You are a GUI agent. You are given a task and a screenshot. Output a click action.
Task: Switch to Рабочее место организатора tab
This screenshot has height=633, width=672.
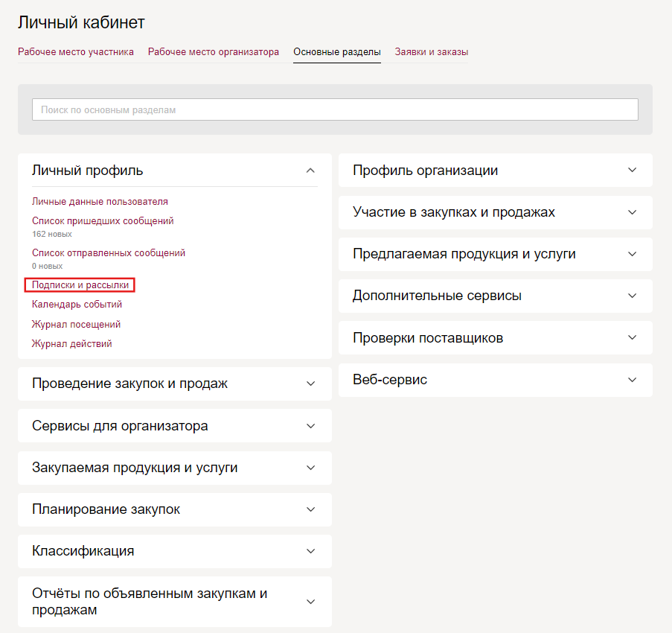coord(214,52)
